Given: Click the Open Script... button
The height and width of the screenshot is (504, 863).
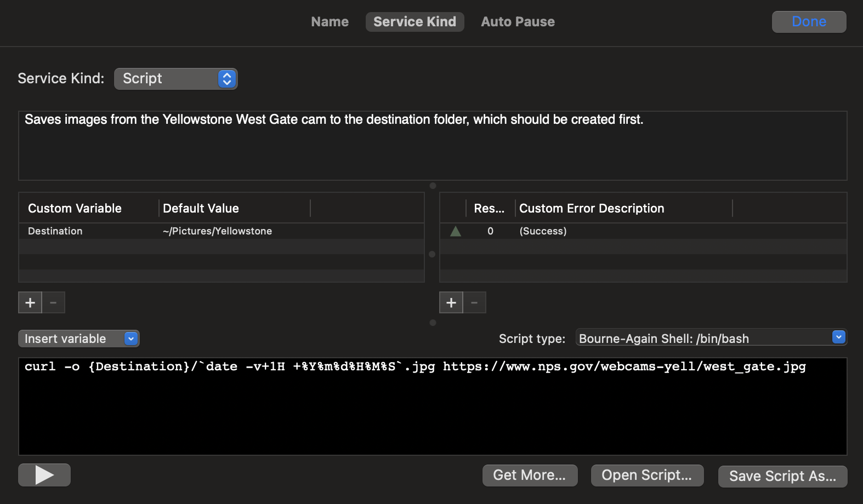Looking at the screenshot, I should 647,475.
